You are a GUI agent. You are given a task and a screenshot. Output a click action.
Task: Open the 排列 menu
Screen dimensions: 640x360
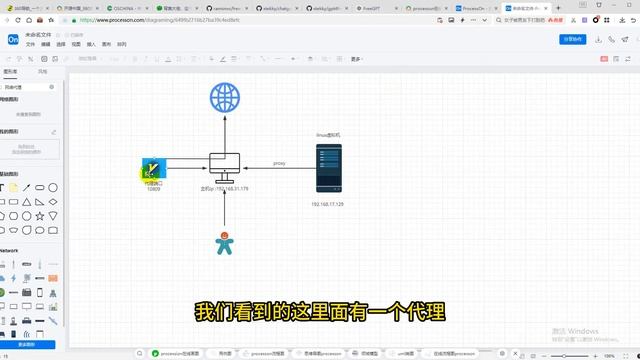[122, 44]
